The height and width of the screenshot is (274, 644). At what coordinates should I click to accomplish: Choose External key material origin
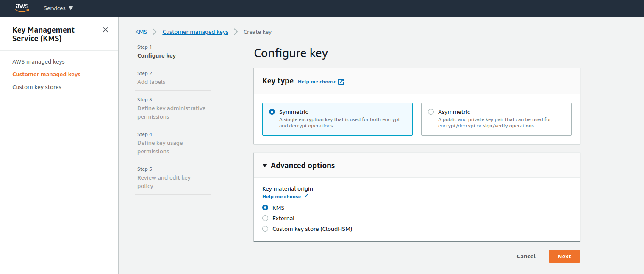pyautogui.click(x=265, y=218)
